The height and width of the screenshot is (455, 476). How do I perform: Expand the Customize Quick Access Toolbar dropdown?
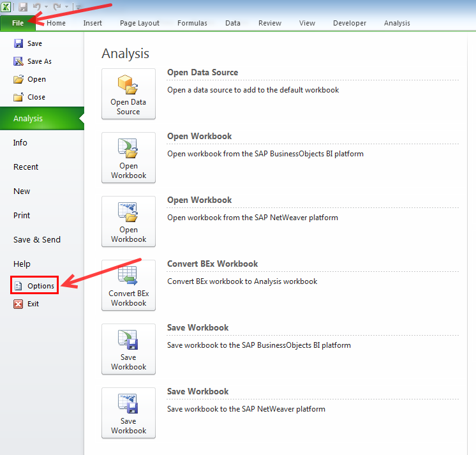(78, 7)
